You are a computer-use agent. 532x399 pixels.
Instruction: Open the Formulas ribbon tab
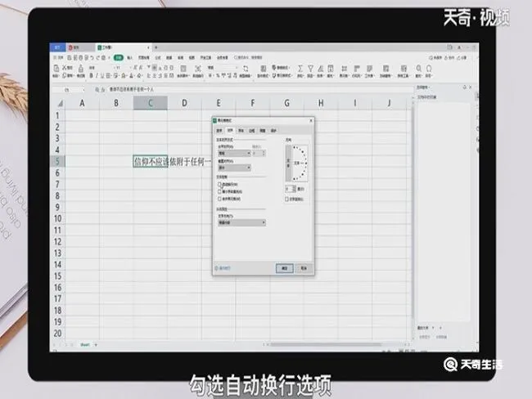tap(158, 57)
